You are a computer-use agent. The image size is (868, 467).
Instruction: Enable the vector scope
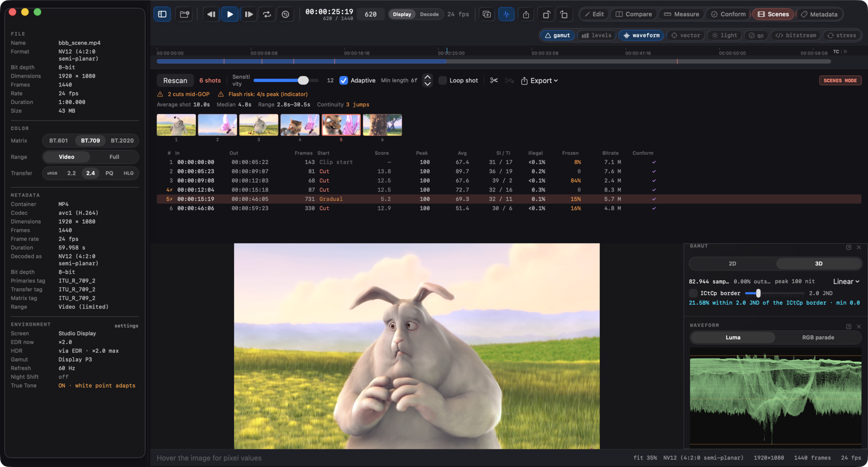tap(685, 35)
